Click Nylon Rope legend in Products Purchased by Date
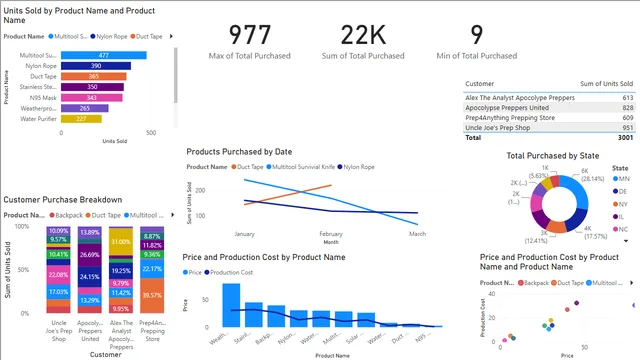The image size is (640, 360). pos(356,167)
